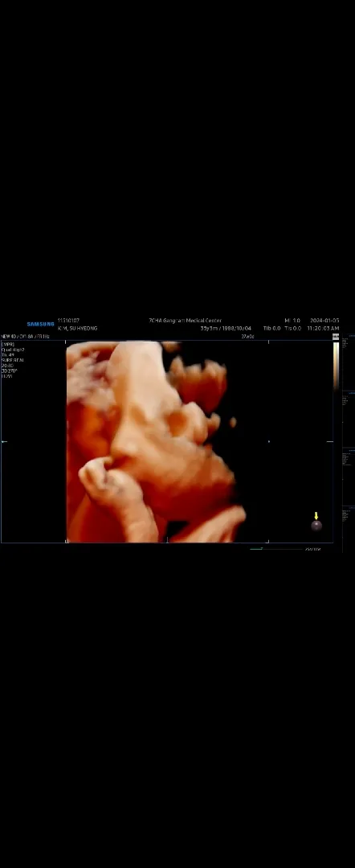The image size is (355, 868).
Task: Click the small gray icon above color bar
Action: pyautogui.click(x=336, y=336)
